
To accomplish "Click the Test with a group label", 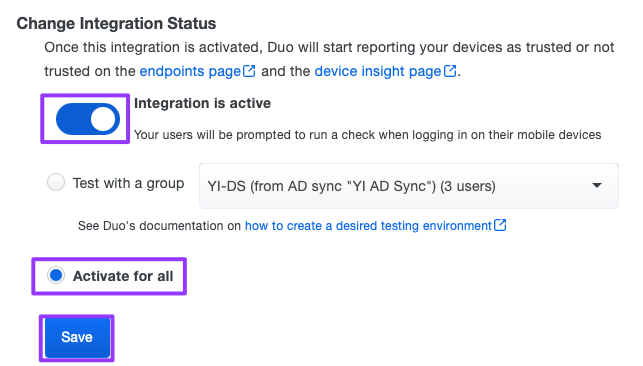I will click(x=128, y=183).
